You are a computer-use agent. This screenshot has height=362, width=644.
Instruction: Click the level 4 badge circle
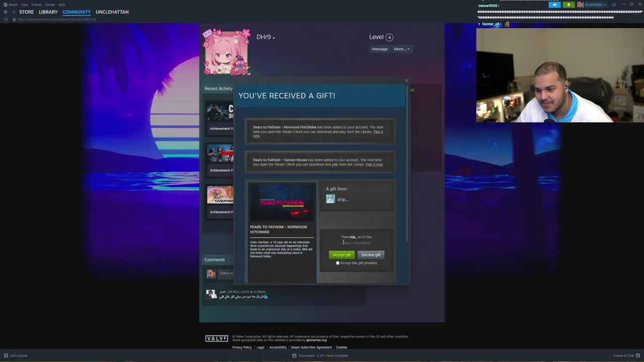389,37
